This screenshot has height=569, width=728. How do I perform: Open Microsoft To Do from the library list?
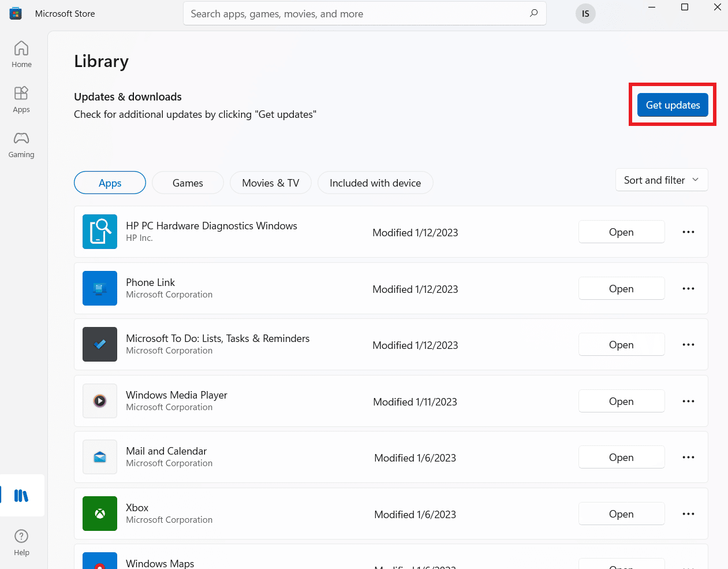(x=621, y=344)
